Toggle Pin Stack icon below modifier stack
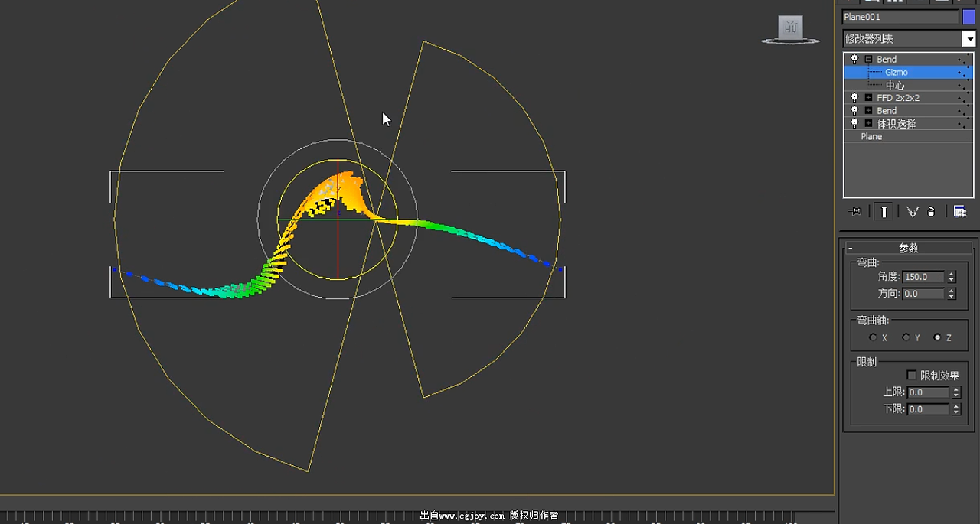The height and width of the screenshot is (524, 980). 856,212
